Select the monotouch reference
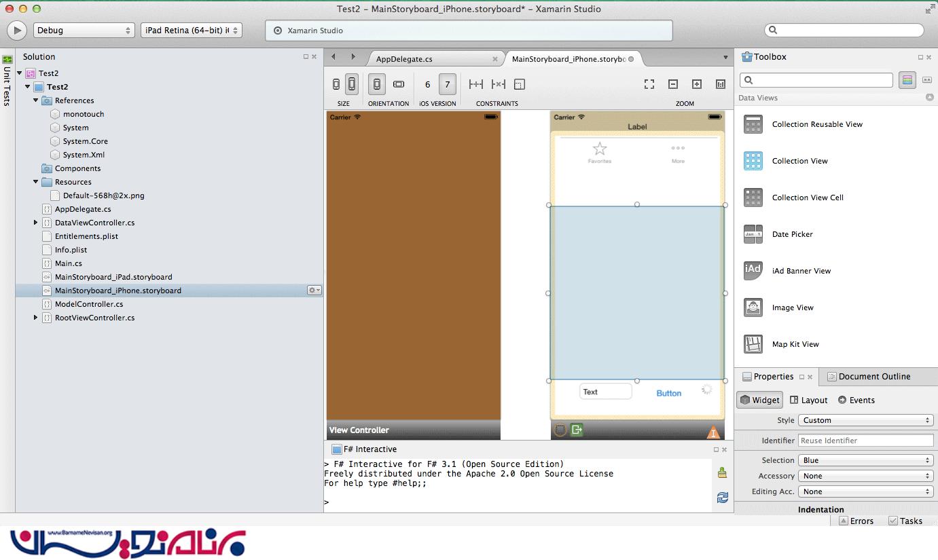938x560 pixels. (x=84, y=114)
